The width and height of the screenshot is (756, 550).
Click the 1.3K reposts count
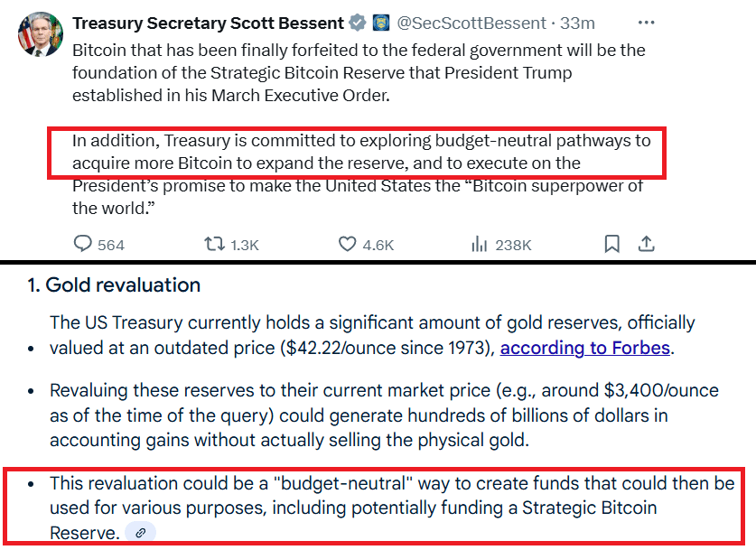coord(245,246)
